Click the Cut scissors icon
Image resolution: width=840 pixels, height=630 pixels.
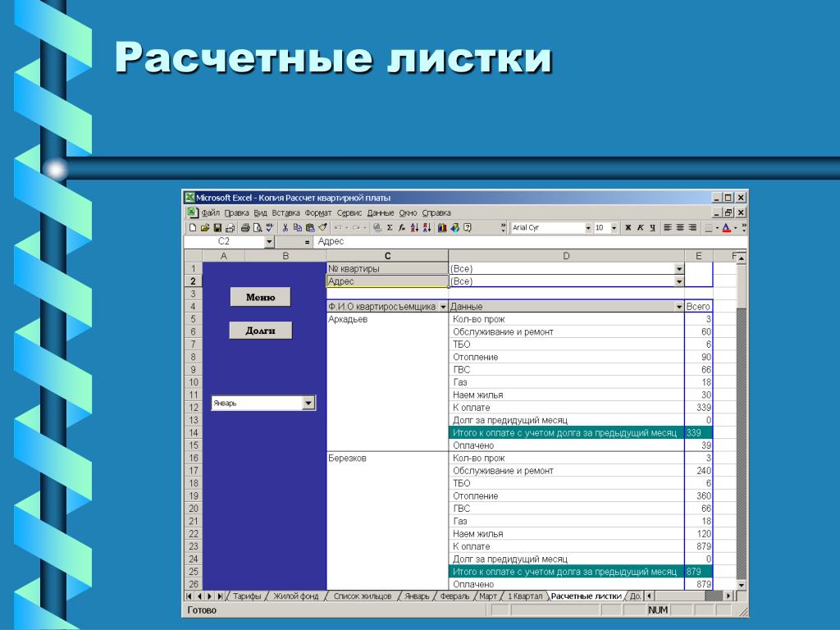(x=285, y=228)
